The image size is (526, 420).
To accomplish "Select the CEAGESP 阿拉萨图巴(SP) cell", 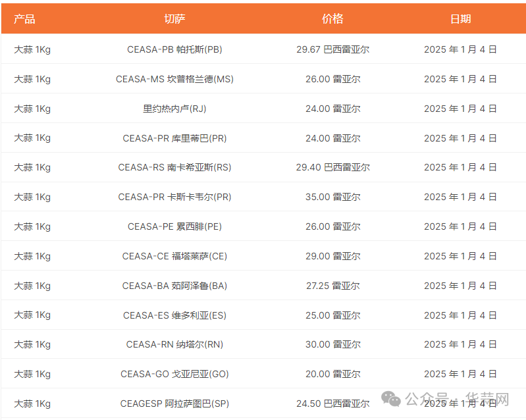I will pyautogui.click(x=174, y=404).
